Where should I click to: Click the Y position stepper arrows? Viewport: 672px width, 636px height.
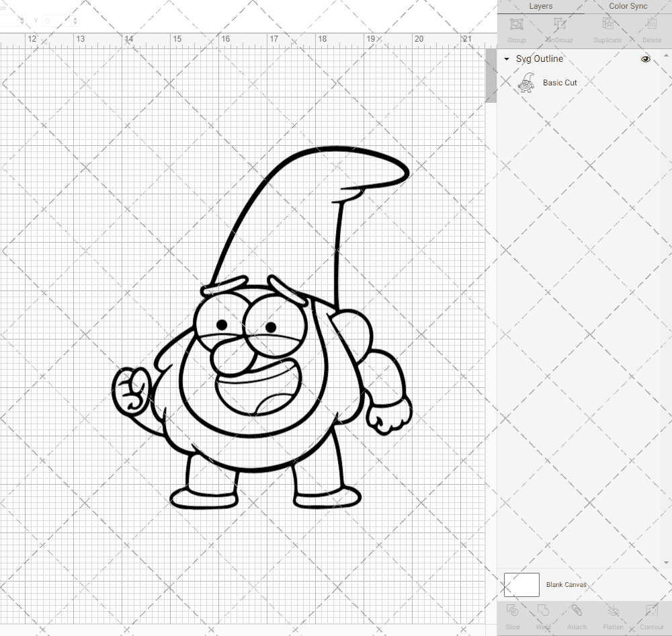(x=75, y=21)
